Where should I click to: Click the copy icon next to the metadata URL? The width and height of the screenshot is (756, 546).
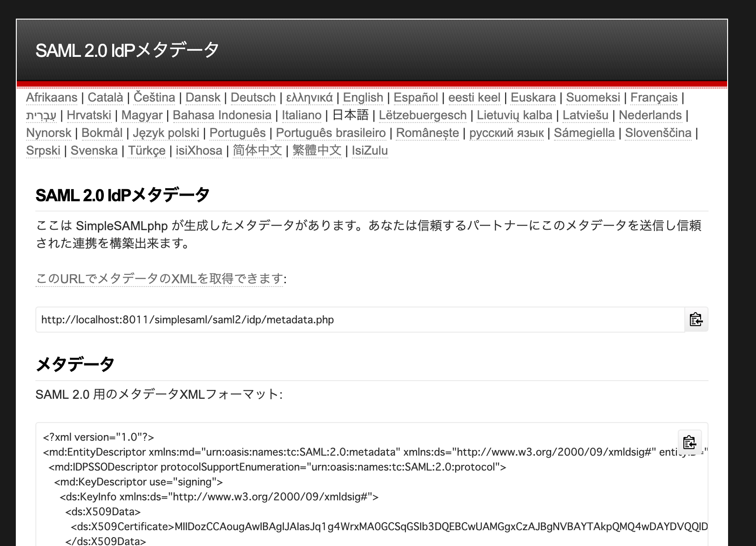[695, 320]
